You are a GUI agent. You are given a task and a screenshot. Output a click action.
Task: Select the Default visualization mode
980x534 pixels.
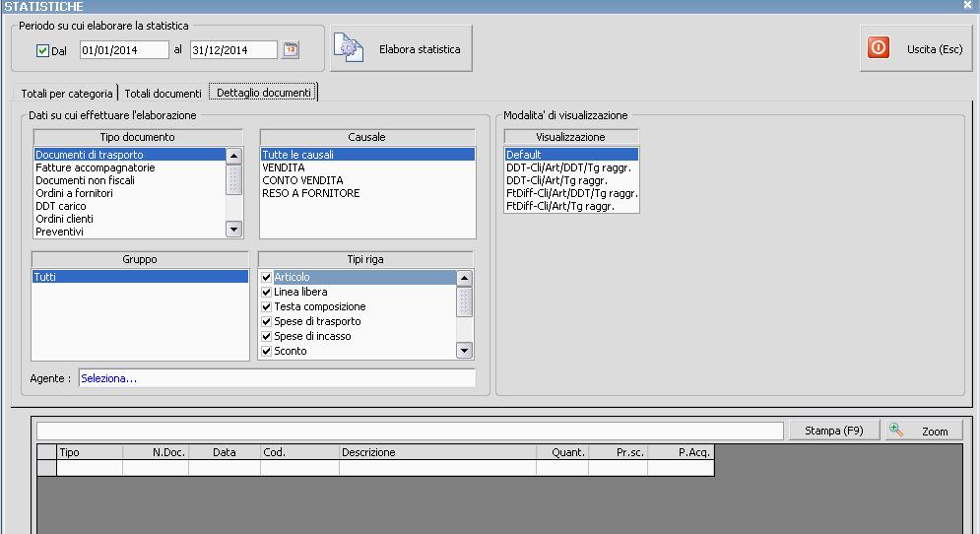tap(572, 155)
